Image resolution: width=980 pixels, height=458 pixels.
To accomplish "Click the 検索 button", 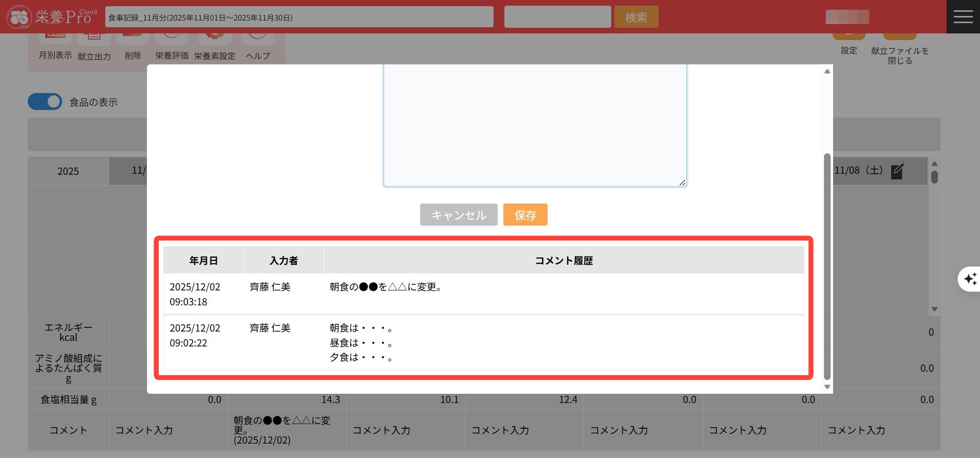I will (636, 17).
